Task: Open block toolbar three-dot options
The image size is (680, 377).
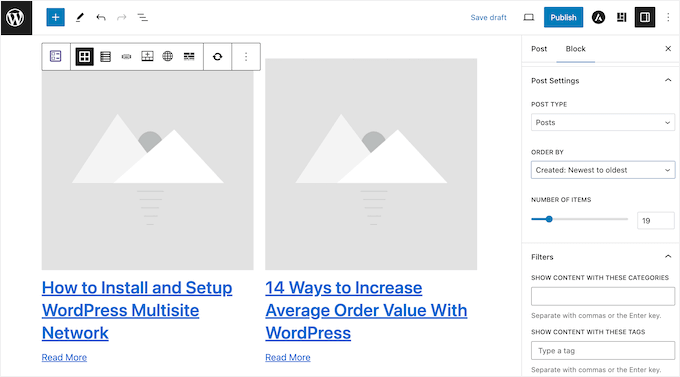Action: (246, 56)
